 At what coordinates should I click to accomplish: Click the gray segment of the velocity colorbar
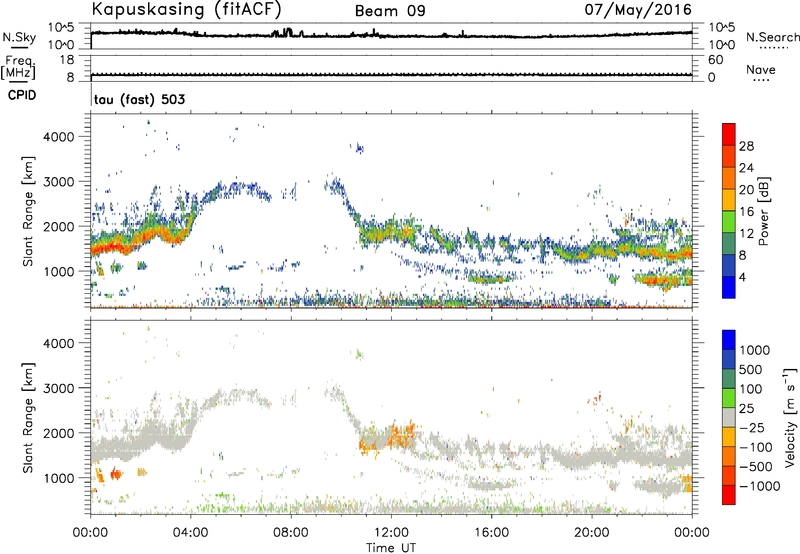(x=729, y=417)
